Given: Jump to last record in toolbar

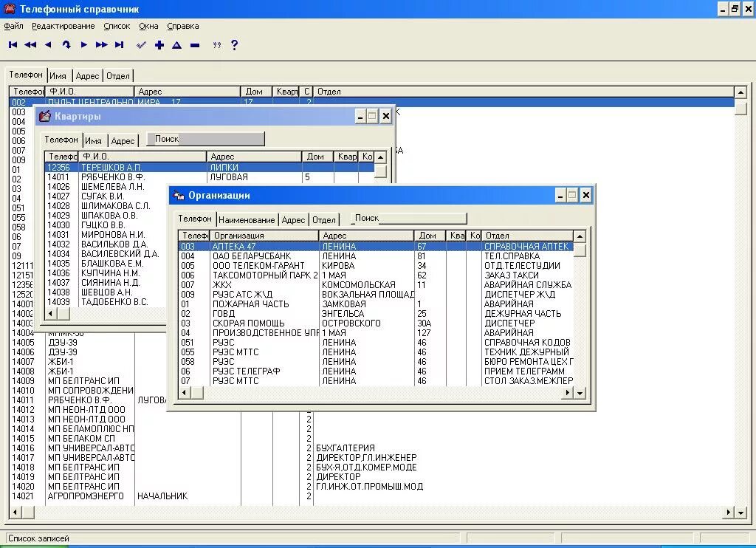Looking at the screenshot, I should (119, 45).
